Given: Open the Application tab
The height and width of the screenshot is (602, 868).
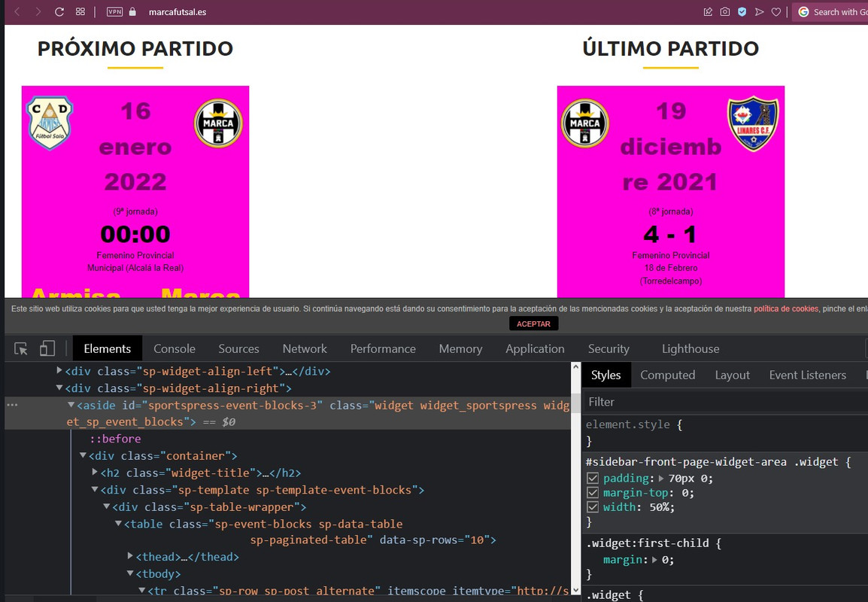Looking at the screenshot, I should pos(535,348).
